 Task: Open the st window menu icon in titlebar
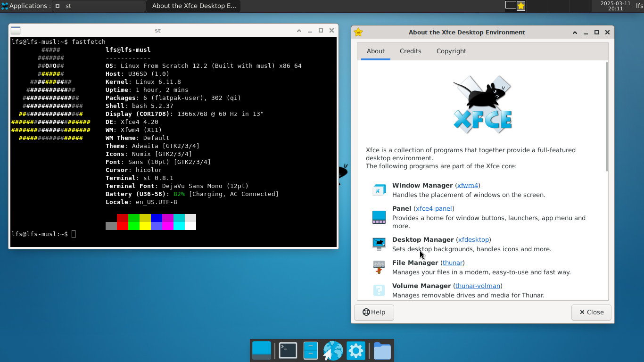[16, 30]
